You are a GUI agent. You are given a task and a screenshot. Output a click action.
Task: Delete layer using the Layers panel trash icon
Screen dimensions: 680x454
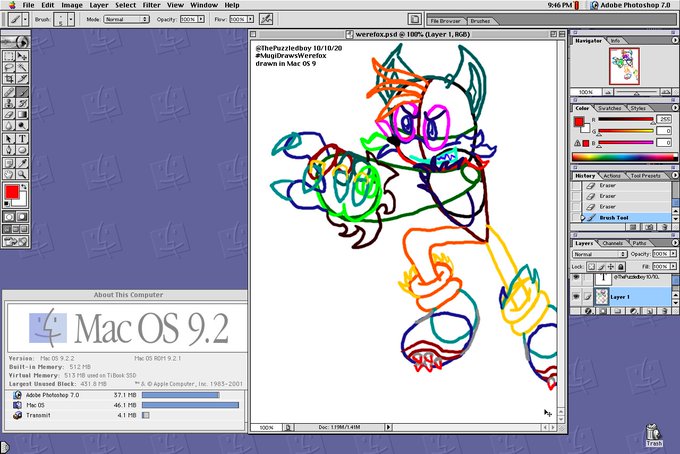coord(664,311)
